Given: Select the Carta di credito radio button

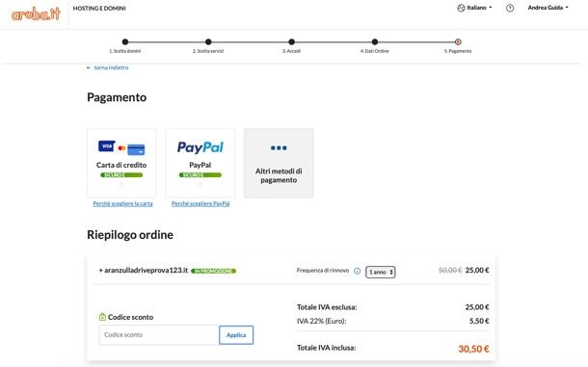Looking at the screenshot, I should (121, 185).
